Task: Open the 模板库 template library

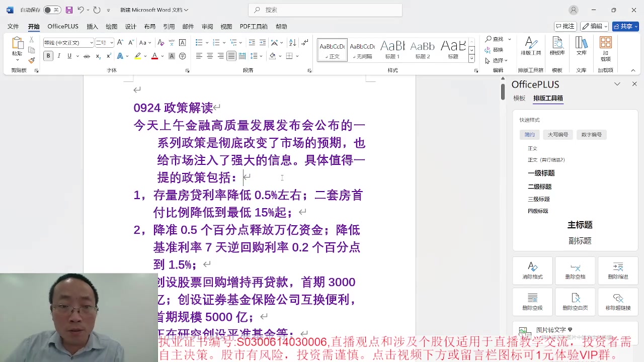Action: click(557, 46)
